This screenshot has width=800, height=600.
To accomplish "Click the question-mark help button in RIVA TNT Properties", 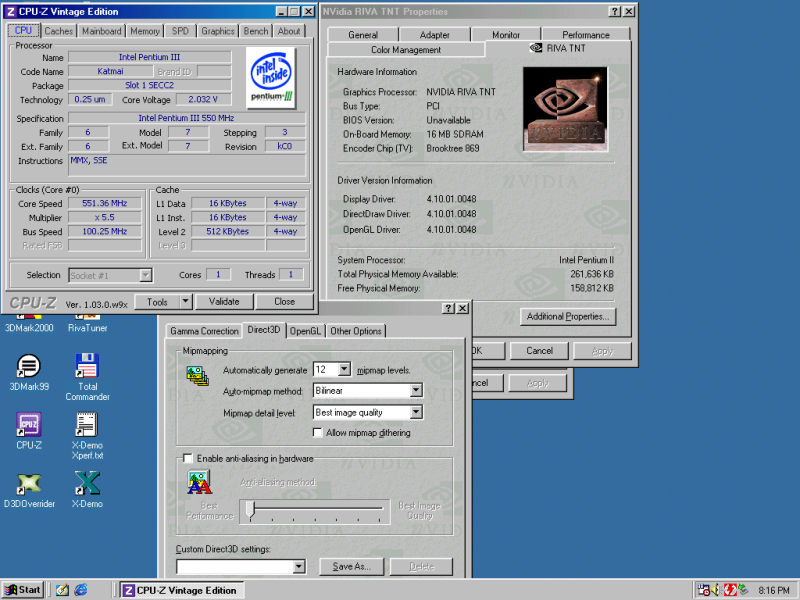I will point(615,11).
